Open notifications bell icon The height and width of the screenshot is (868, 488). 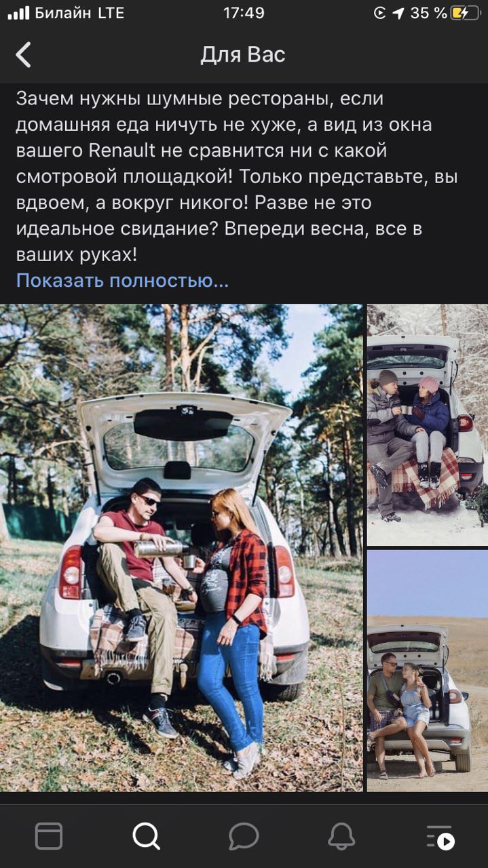coord(341,836)
